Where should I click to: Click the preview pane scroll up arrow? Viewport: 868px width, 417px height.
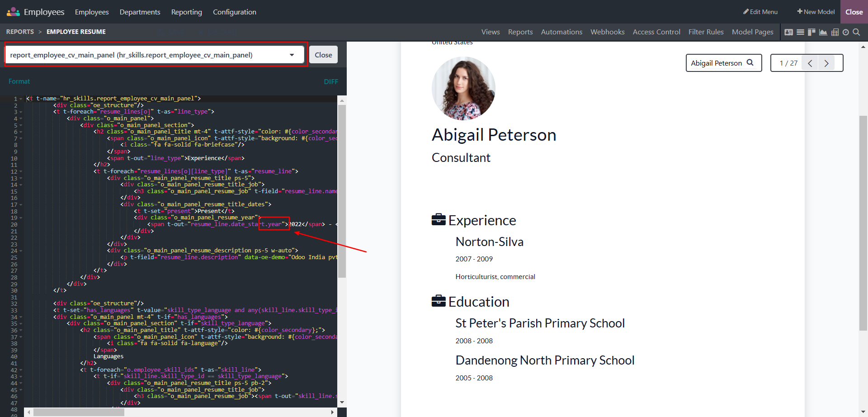click(x=863, y=47)
